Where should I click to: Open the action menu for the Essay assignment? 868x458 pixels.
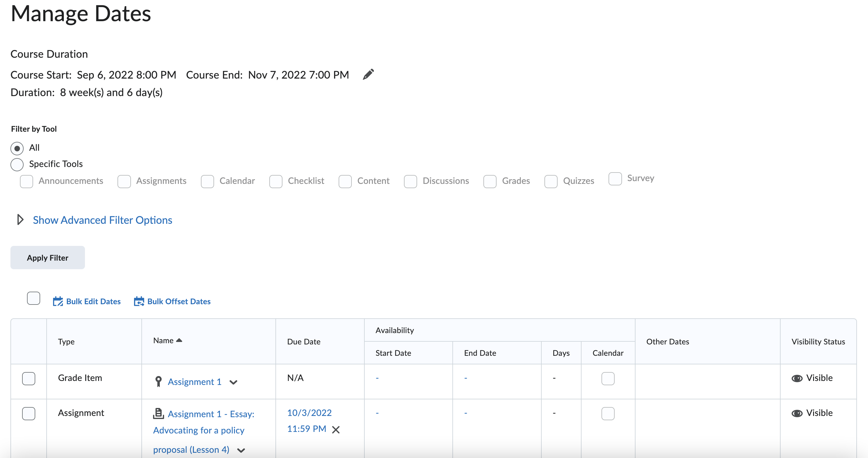[241, 450]
